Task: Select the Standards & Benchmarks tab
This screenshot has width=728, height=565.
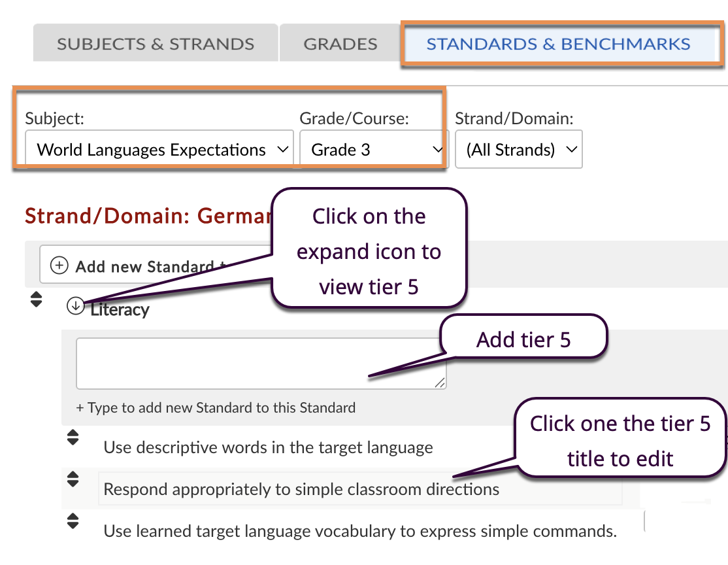Action: pos(558,44)
